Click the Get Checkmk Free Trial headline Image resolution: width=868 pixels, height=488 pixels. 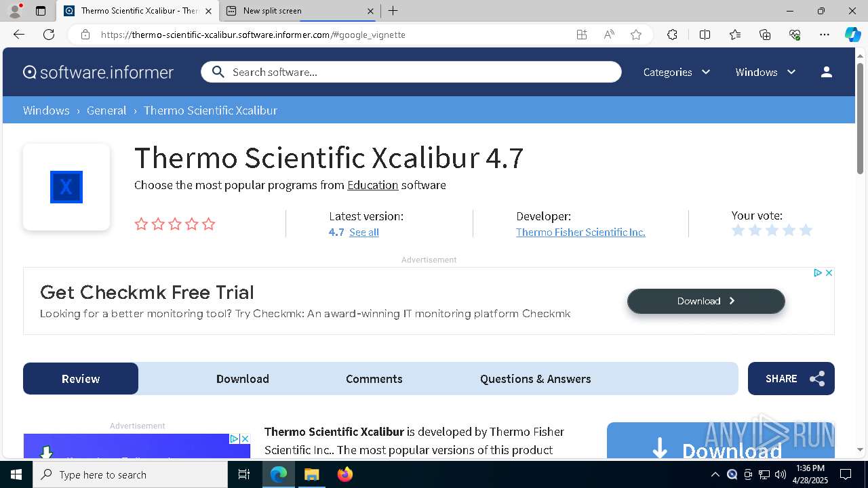coord(147,292)
